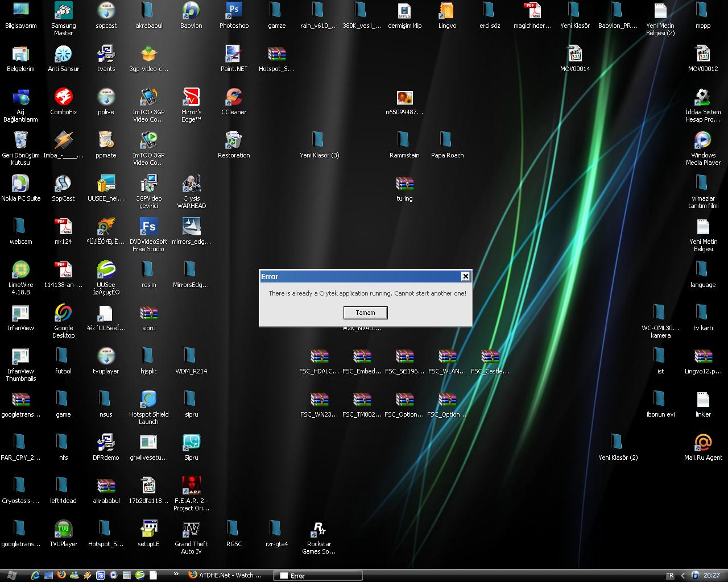Select Hotspot Shield Launch icon
The image size is (728, 582).
tap(148, 408)
